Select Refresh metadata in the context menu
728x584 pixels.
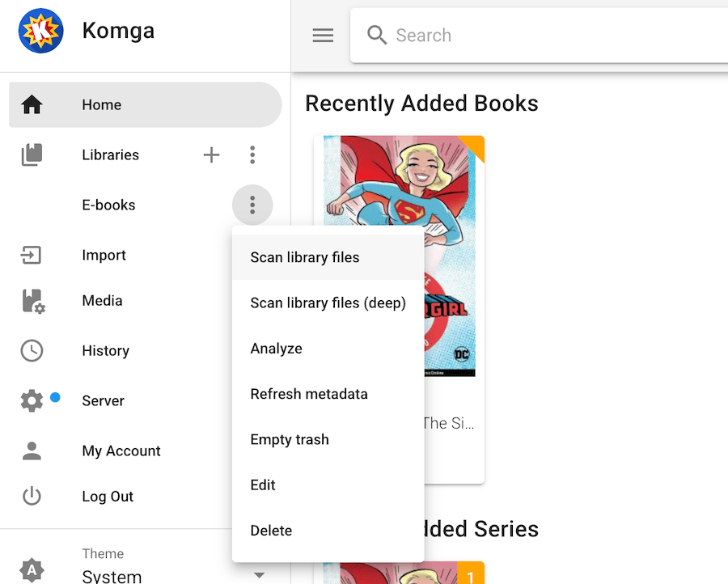click(309, 394)
